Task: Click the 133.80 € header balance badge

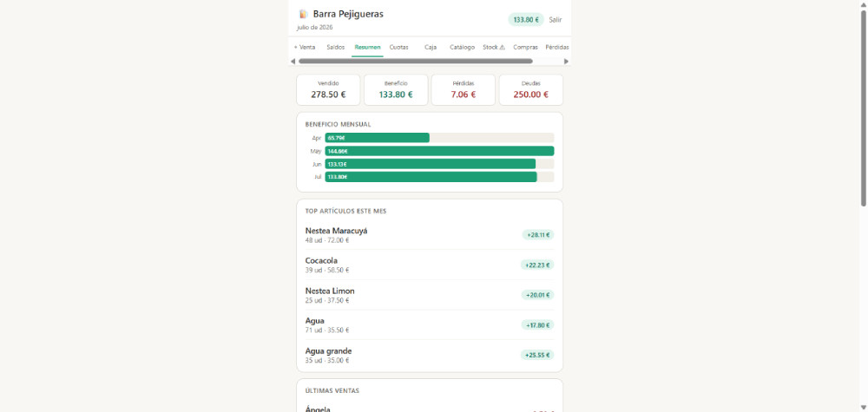Action: click(526, 20)
